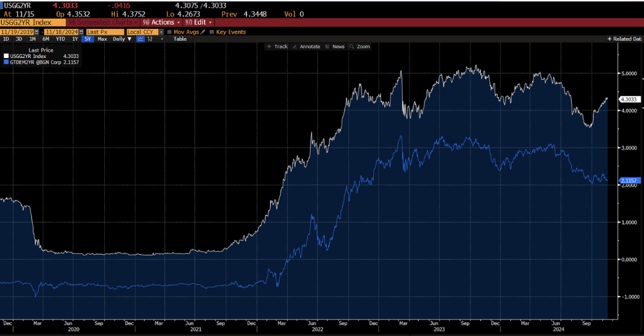The width and height of the screenshot is (644, 336).
Task: Select the 1Y time range
Action: pyautogui.click(x=75, y=39)
